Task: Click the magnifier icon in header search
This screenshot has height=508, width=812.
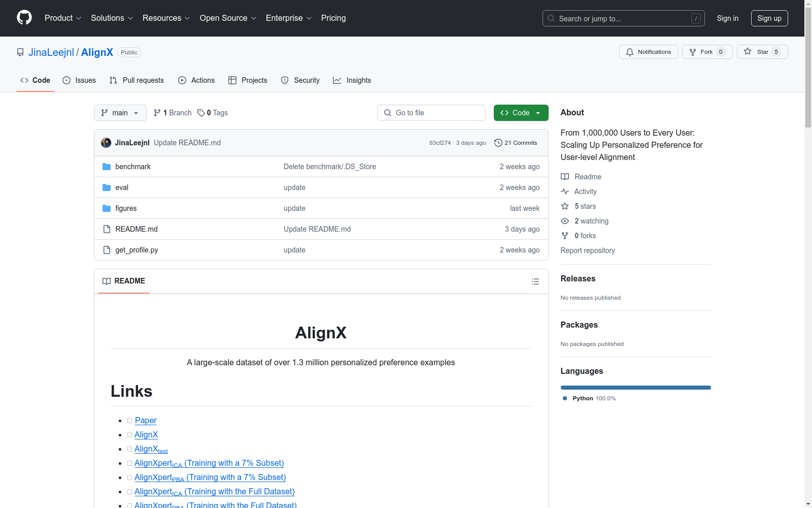Action: tap(551, 18)
